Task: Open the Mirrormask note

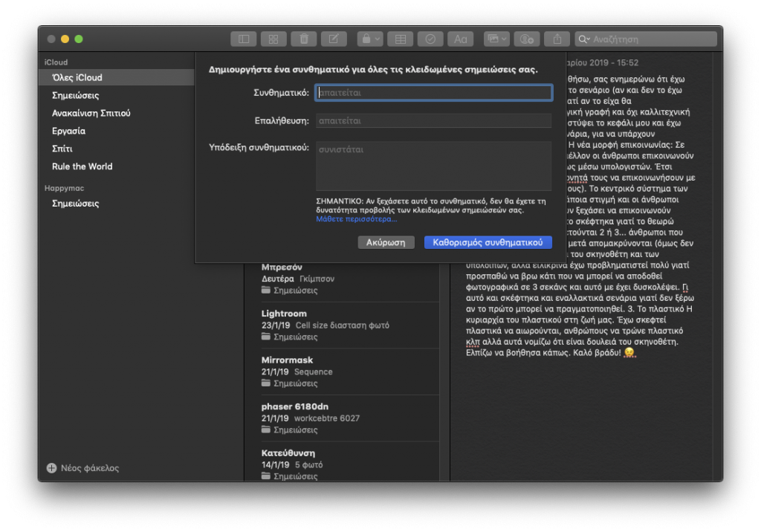Action: point(349,372)
